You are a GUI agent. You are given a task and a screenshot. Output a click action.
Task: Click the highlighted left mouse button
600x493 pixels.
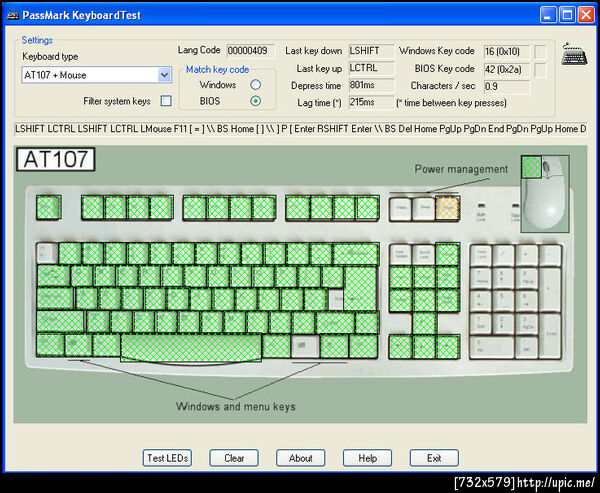[x=532, y=167]
